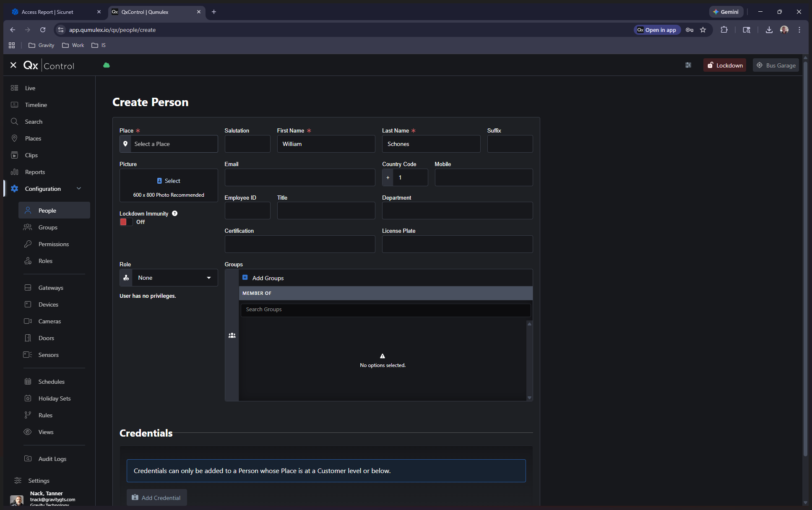The image size is (812, 510).
Task: Click the groups list scrollbar down arrow
Action: tap(529, 398)
